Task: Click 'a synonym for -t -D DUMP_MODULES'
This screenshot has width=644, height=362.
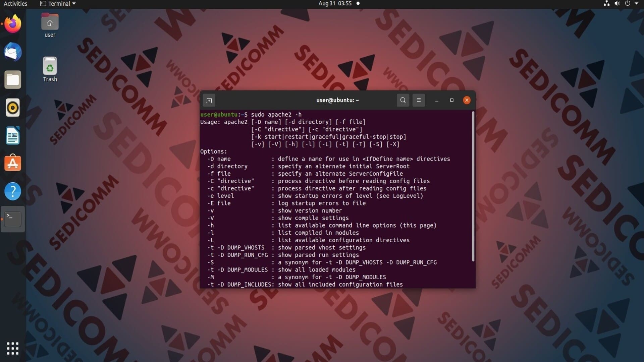Action: click(x=332, y=277)
